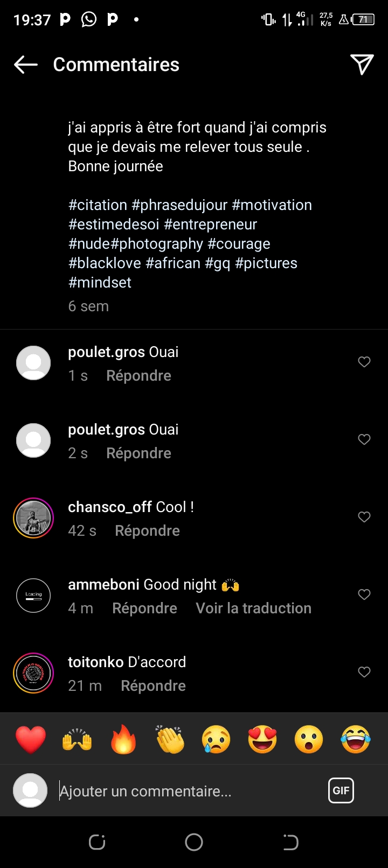Open the share paper-plane icon
388x868 pixels.
tap(362, 65)
